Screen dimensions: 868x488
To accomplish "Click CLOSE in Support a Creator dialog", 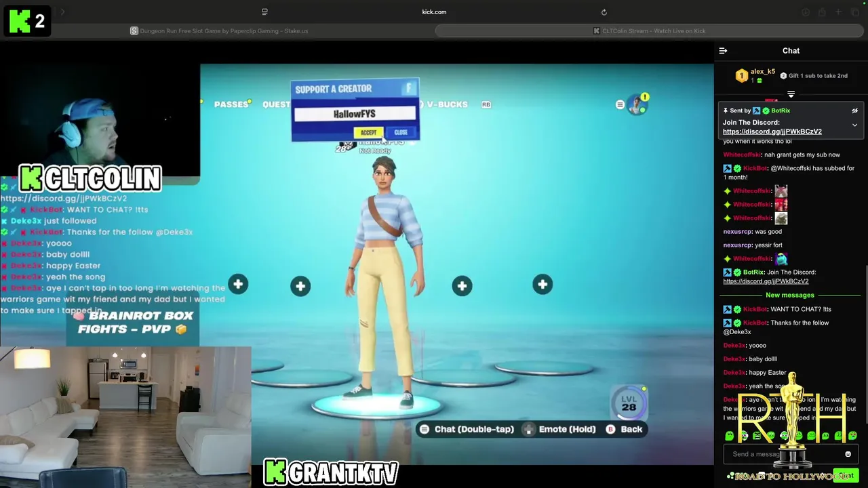I will (x=401, y=133).
